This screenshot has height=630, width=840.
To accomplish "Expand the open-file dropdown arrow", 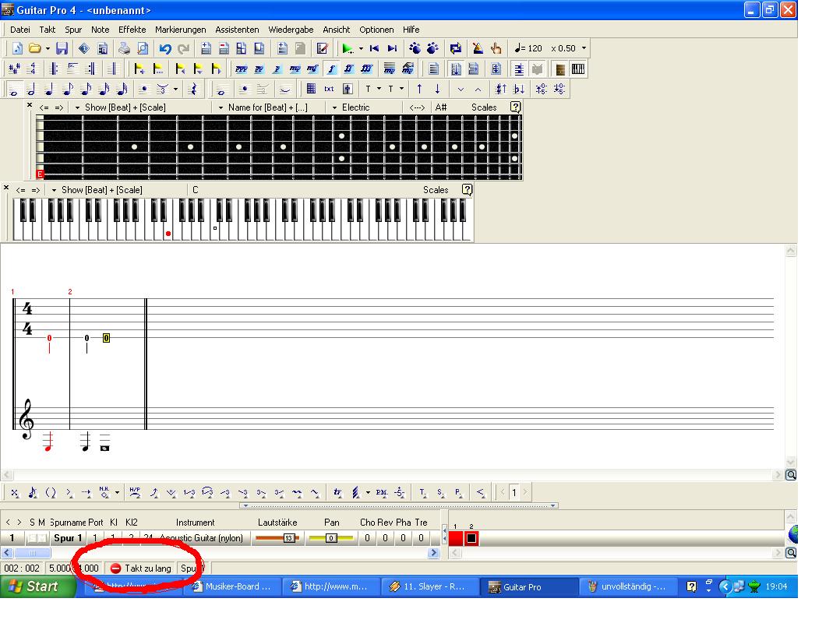I will coord(48,49).
